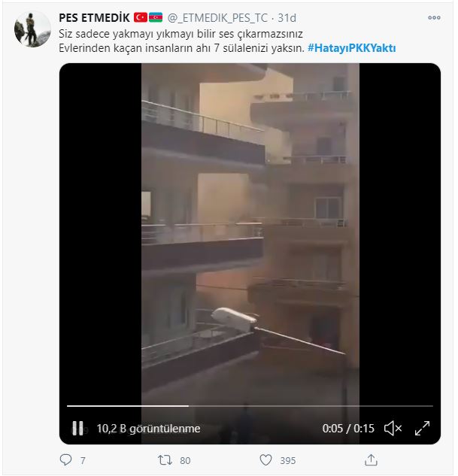Open the @_ETMEDIK_PES_TC handle
458x476 pixels.
click(x=217, y=18)
